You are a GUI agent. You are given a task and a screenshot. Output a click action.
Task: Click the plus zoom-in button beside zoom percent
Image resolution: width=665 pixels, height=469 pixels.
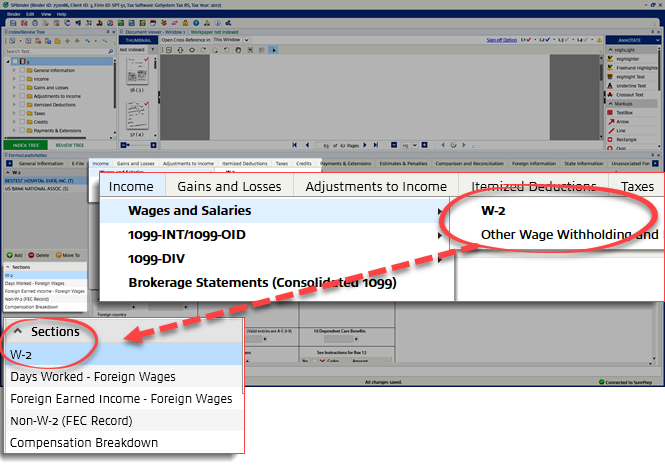tap(425, 145)
